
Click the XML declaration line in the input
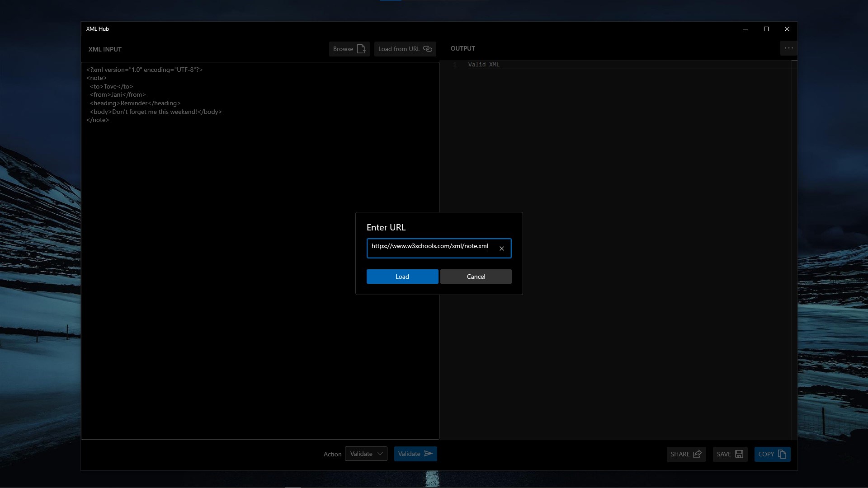(145, 70)
